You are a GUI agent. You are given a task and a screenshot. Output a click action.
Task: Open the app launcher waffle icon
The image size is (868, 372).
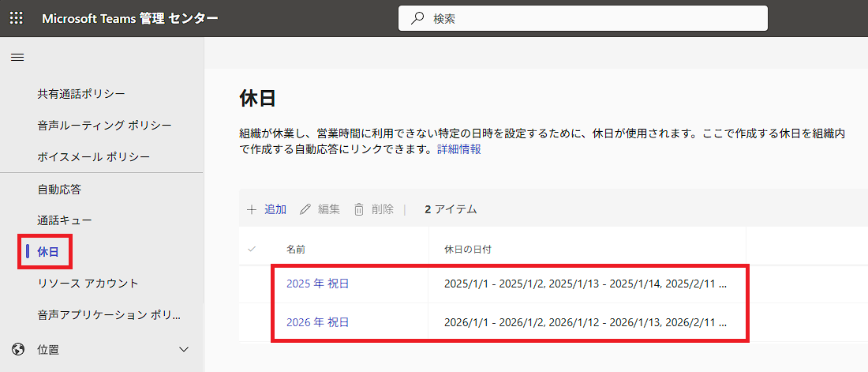[17, 17]
